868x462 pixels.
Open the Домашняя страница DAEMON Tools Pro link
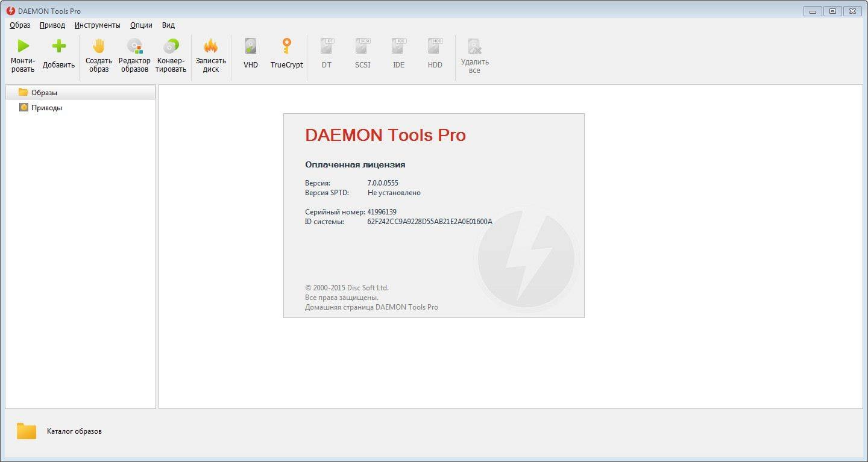pos(371,307)
